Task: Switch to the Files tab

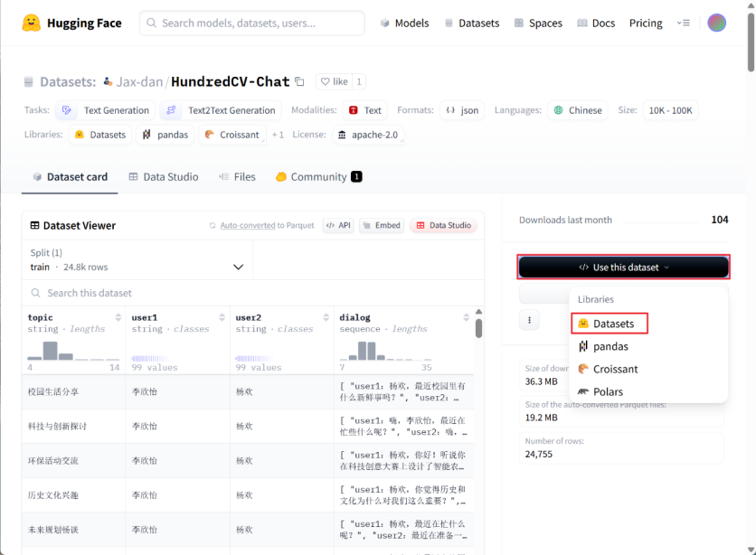Action: [237, 177]
